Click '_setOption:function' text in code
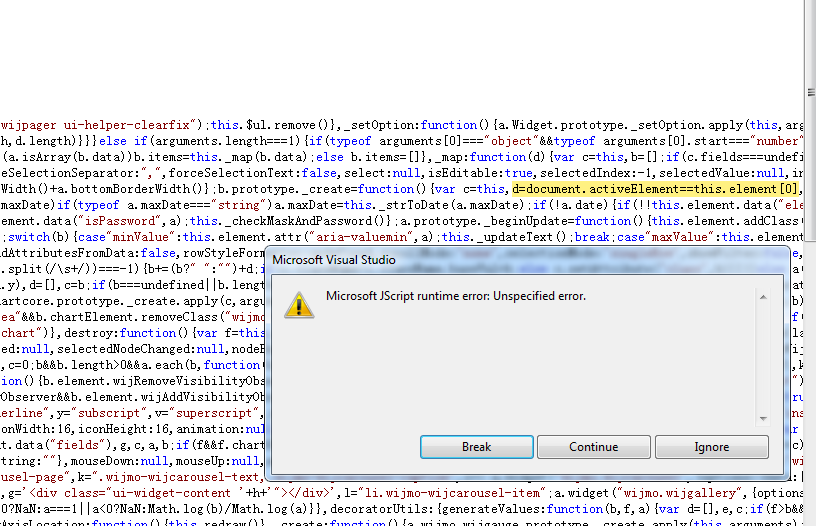 pyautogui.click(x=411, y=125)
